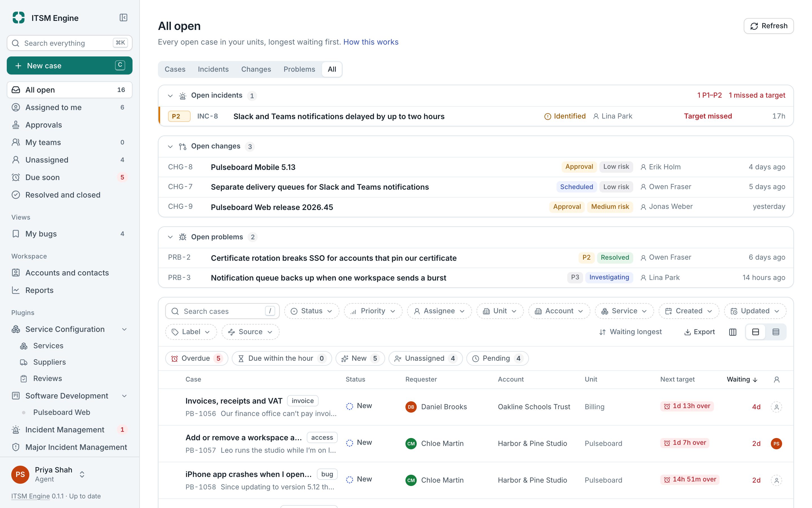
Task: Open Approvals from the stamp icon
Action: [16, 125]
